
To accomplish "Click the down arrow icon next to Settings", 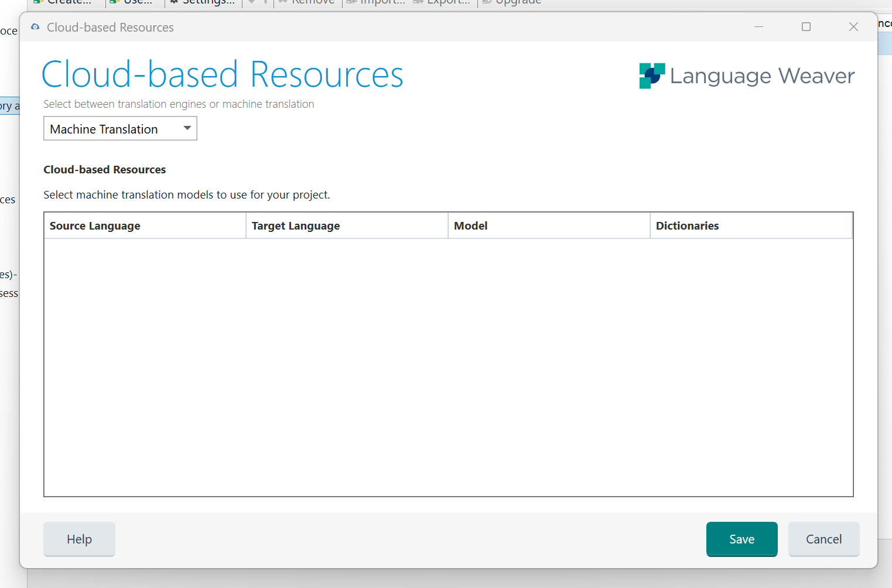I will coord(251,2).
